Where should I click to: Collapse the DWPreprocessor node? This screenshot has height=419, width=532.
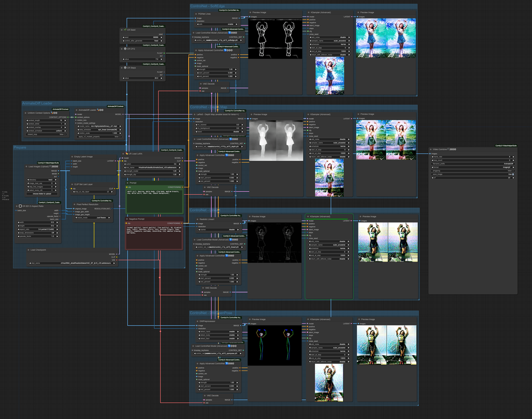point(197,321)
